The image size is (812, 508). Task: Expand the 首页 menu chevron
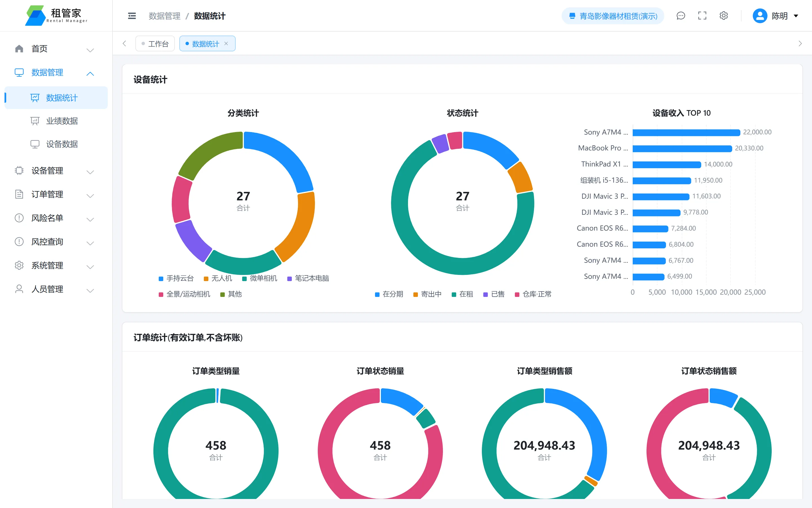[90, 50]
